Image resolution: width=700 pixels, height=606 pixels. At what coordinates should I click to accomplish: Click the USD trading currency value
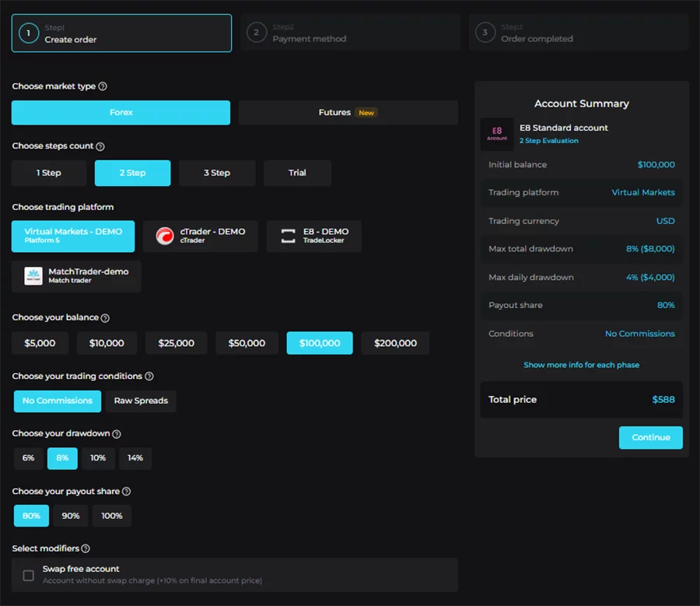click(665, 221)
